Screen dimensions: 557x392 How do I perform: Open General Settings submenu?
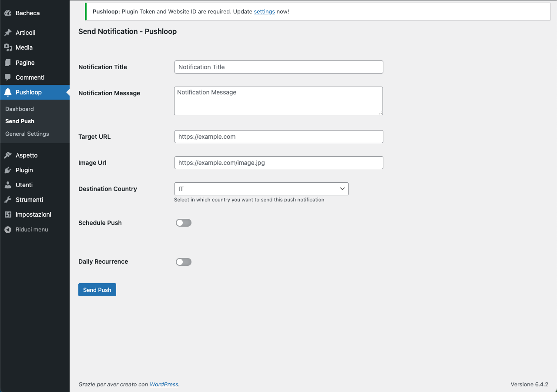coord(27,134)
